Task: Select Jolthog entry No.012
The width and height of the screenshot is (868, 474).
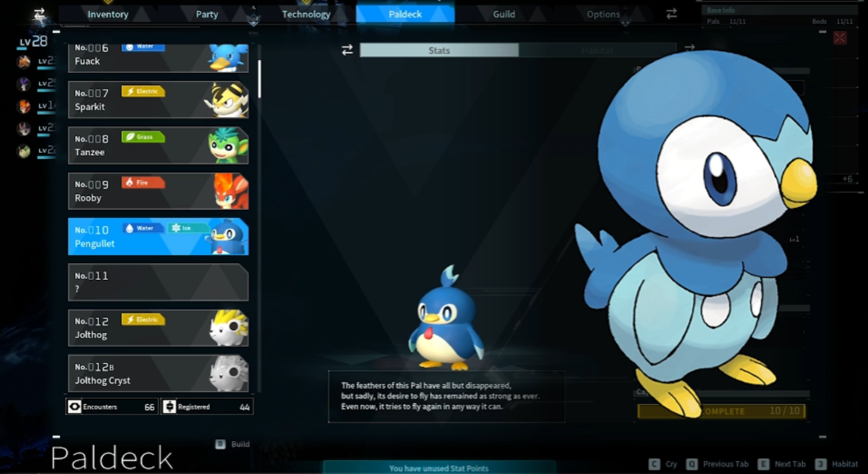Action: point(158,328)
